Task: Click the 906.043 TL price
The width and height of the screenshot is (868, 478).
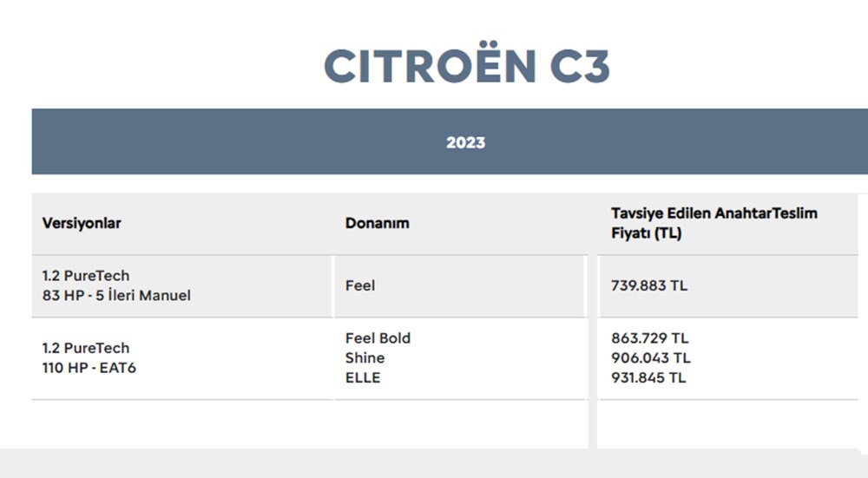Action: (x=651, y=357)
